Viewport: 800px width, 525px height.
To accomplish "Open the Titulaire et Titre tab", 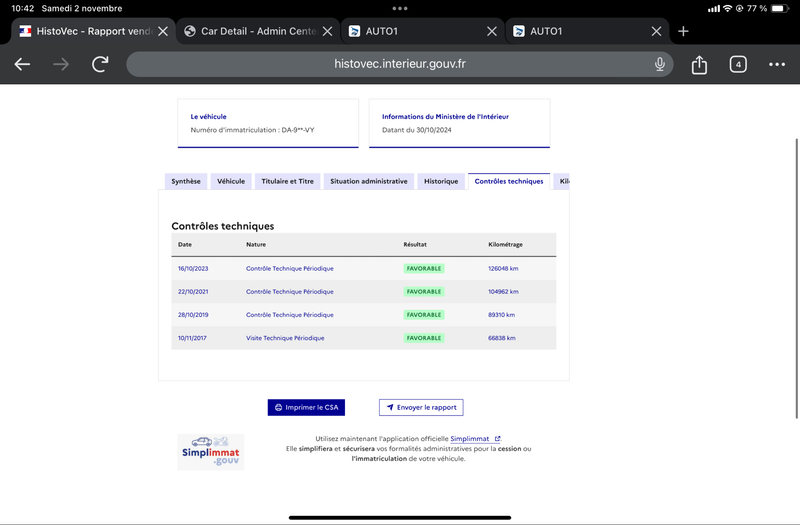I will tap(288, 181).
